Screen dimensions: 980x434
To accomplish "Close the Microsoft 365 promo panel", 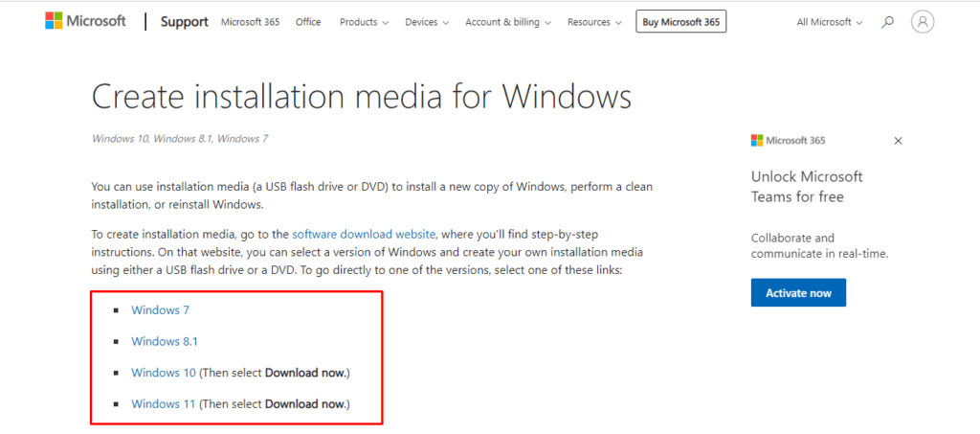I will (x=898, y=141).
